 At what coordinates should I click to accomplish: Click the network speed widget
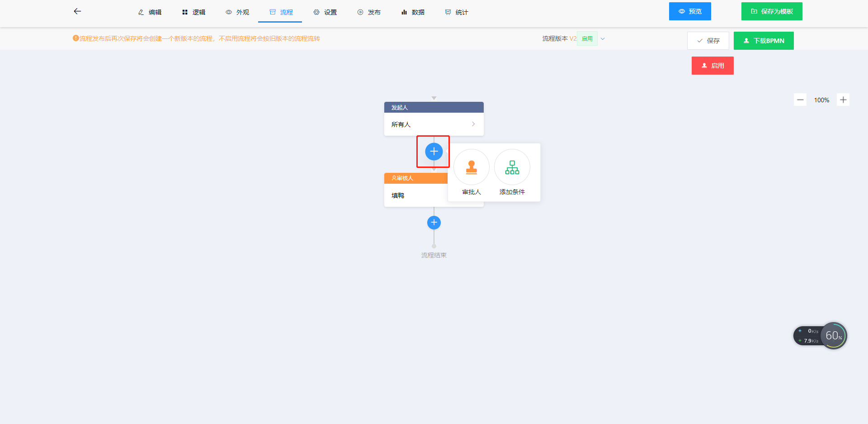[x=808, y=336]
